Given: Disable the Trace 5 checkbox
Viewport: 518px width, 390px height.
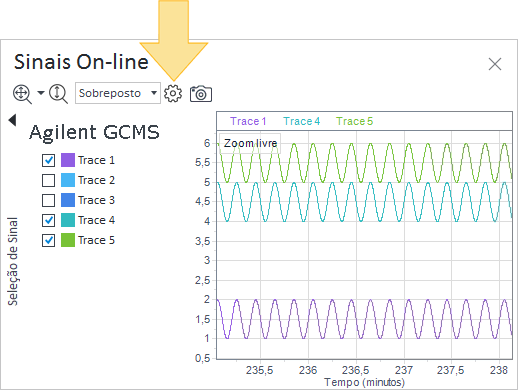Looking at the screenshot, I should click(x=49, y=240).
